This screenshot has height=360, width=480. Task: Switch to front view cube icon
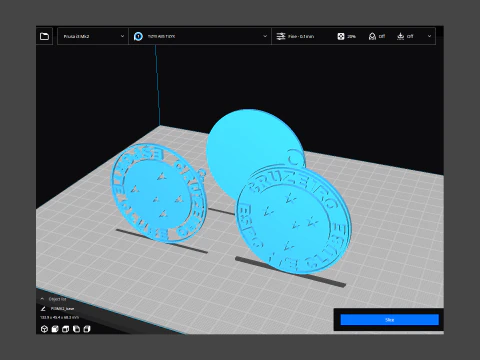tap(55, 329)
